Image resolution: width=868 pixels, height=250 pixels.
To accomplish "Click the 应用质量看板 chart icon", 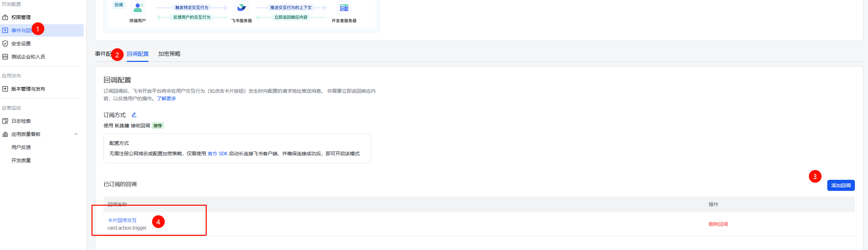I will (x=5, y=134).
